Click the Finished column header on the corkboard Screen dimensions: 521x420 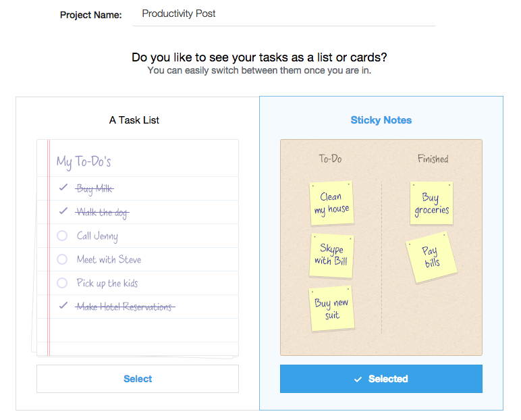(433, 159)
